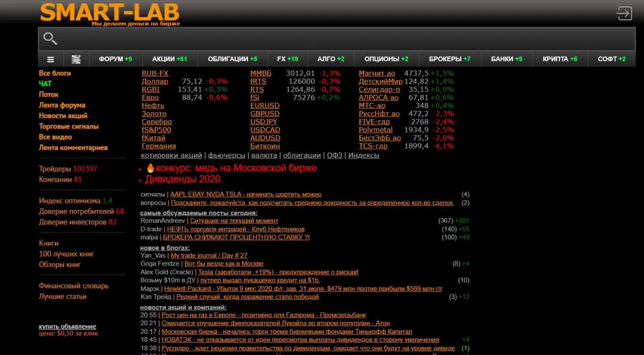Open the ФОРУМ menu tab
This screenshot has width=644, height=355.
tap(116, 59)
